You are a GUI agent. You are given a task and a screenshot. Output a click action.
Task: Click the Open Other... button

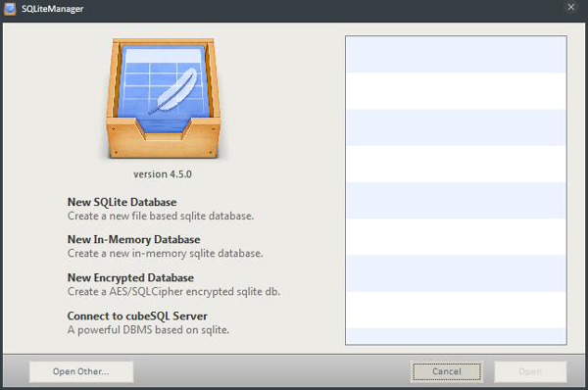click(81, 371)
